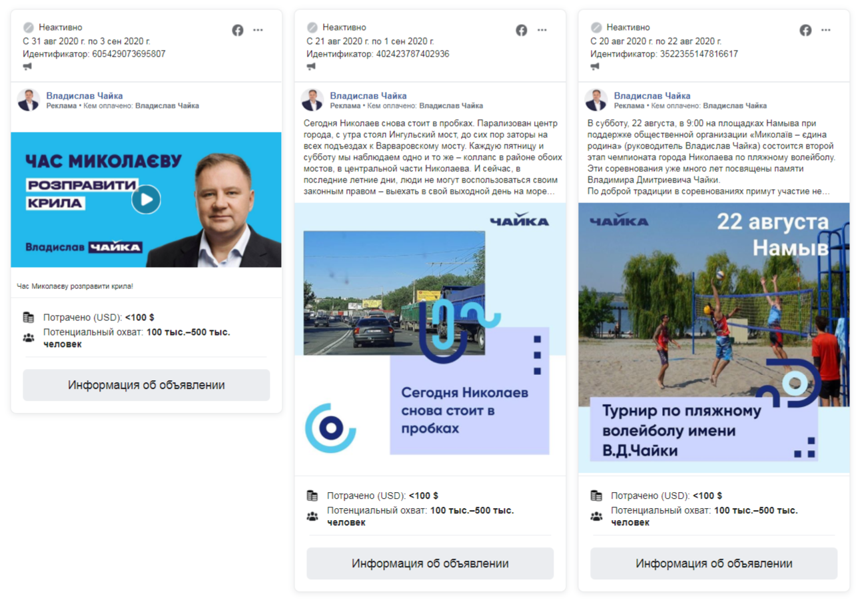Click Информация об объявлении on traffic jam card
Screen dimensions: 868x604
[430, 563]
